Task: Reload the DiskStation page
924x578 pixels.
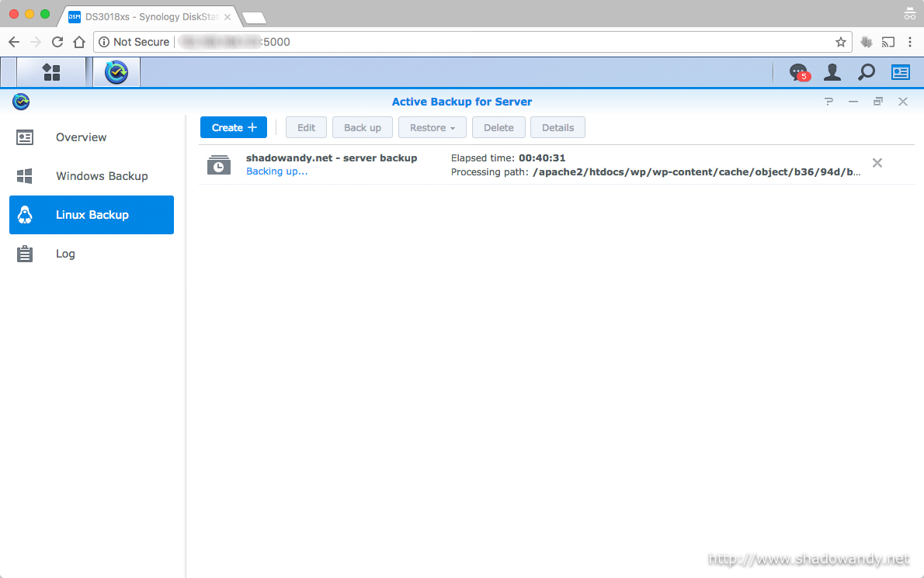Action: point(57,42)
